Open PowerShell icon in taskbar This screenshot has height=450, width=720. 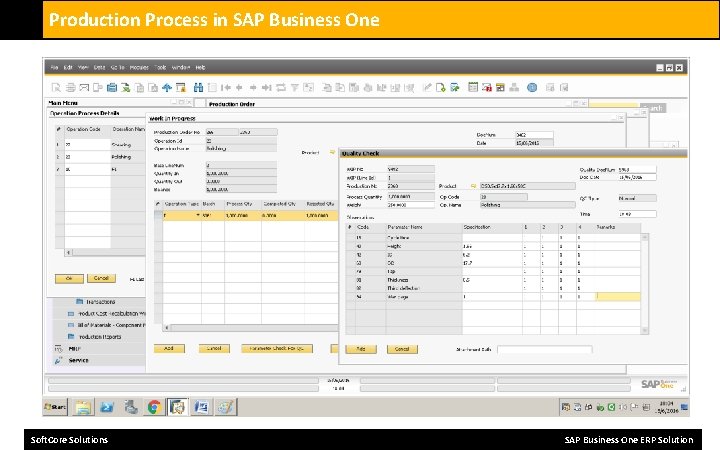coord(107,407)
